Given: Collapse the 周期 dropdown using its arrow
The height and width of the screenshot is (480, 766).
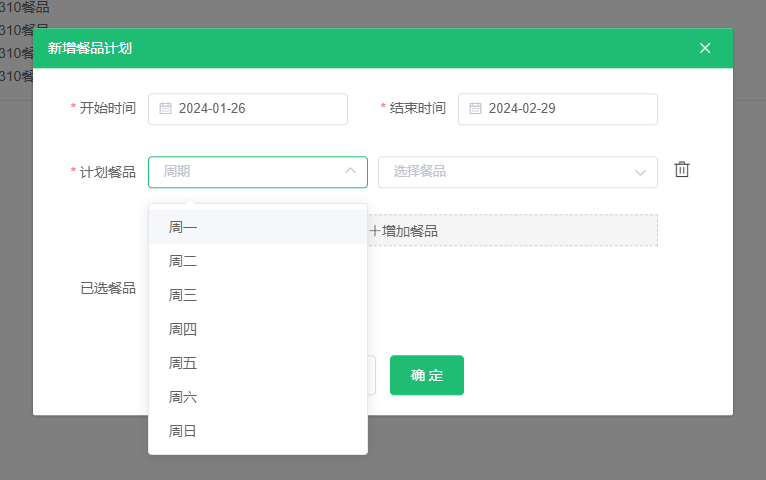Looking at the screenshot, I should tap(350, 172).
